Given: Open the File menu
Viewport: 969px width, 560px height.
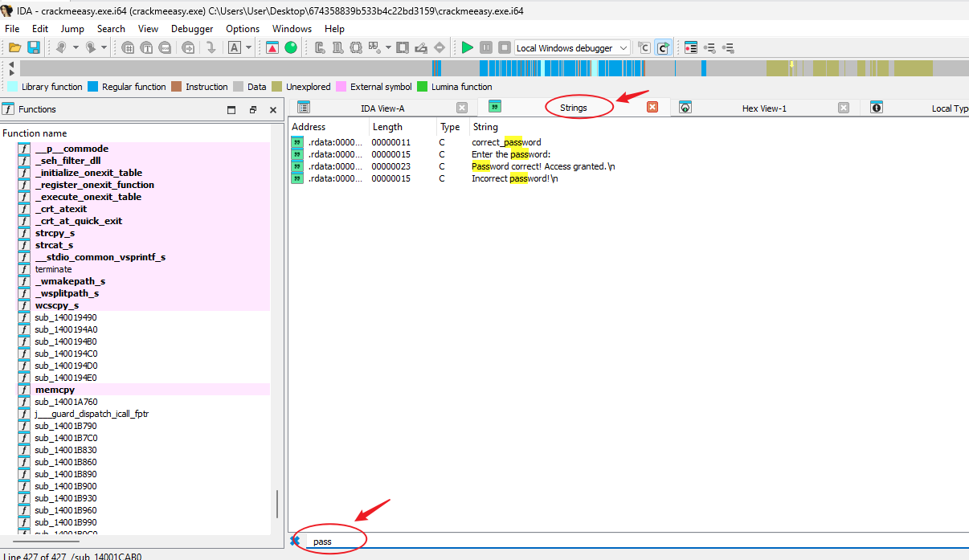Looking at the screenshot, I should click(13, 29).
